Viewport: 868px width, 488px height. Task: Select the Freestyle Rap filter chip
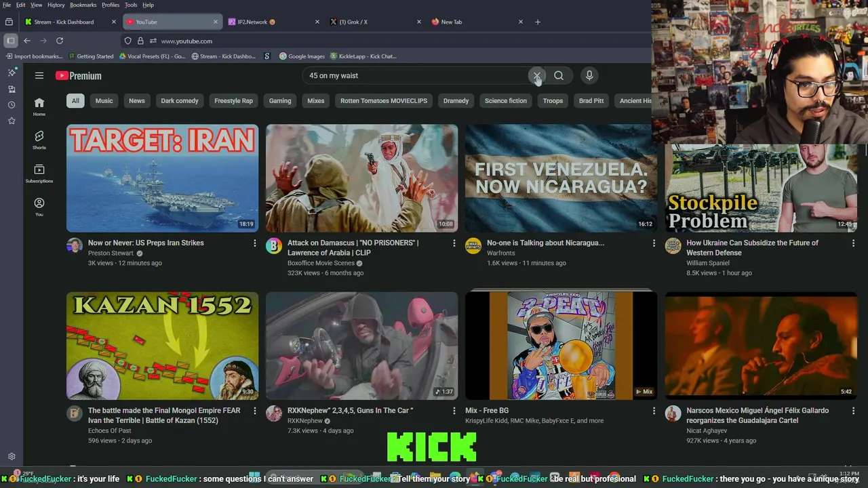[x=233, y=100]
